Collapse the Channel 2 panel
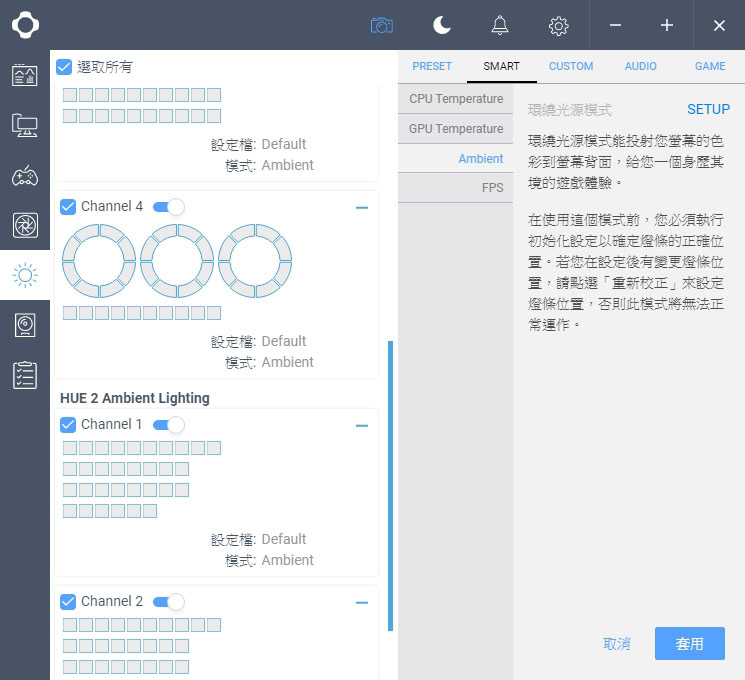745x680 pixels. pyautogui.click(x=362, y=603)
